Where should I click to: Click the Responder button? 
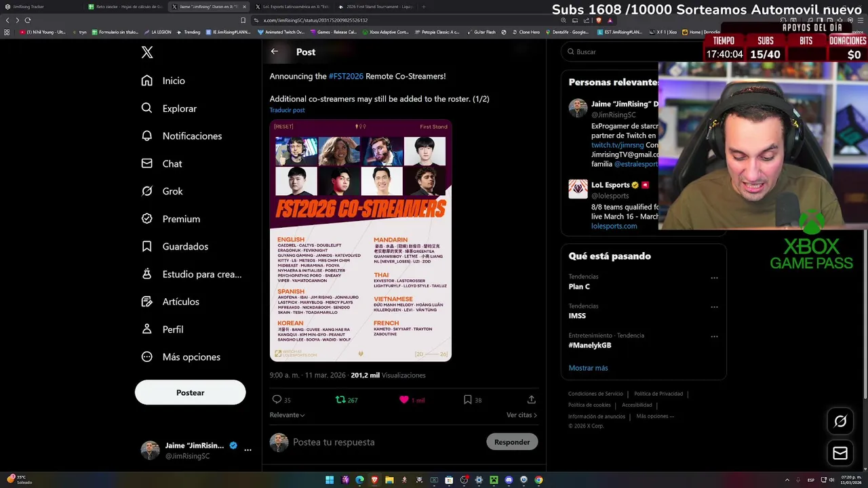click(x=512, y=442)
